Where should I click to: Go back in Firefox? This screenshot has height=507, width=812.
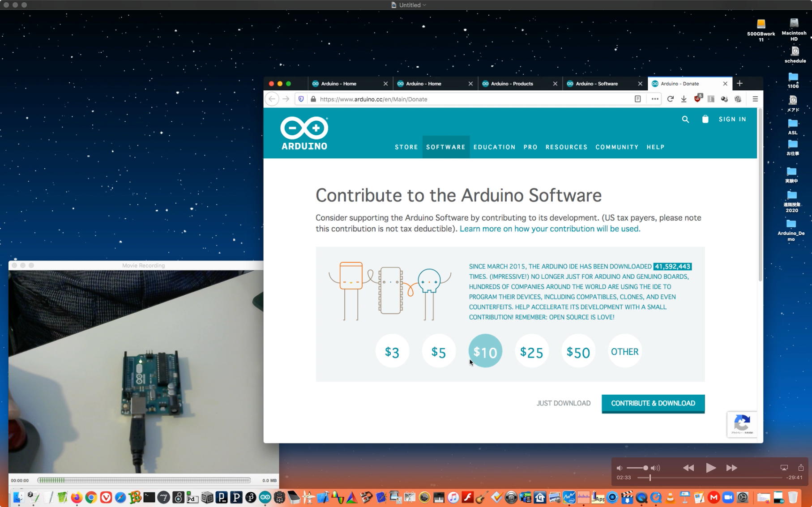tap(272, 99)
